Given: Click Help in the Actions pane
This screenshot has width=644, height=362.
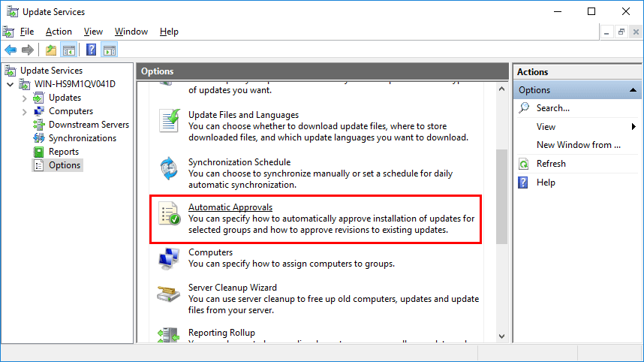Looking at the screenshot, I should (546, 183).
